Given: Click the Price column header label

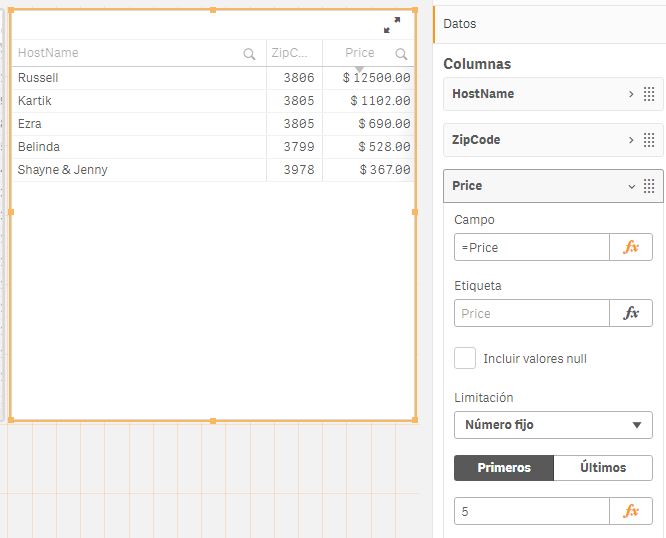Looking at the screenshot, I should pos(359,53).
